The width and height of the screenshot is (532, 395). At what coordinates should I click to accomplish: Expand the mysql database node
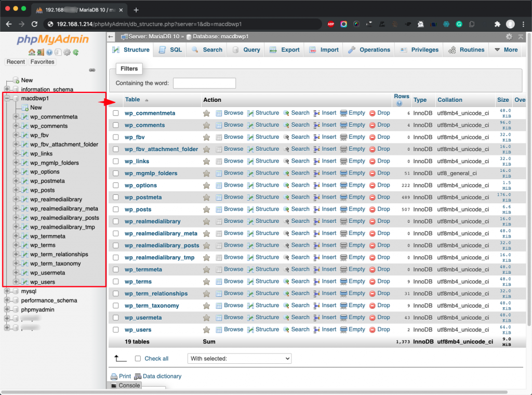(x=7, y=291)
